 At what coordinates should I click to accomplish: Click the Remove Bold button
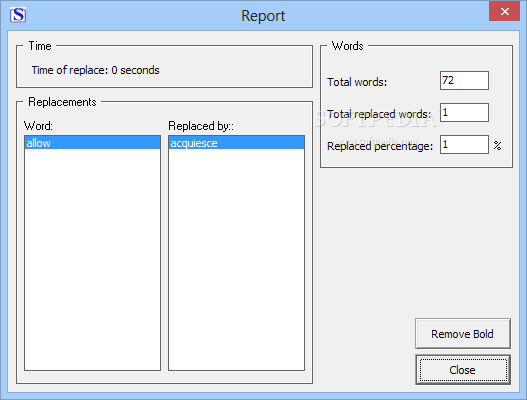tap(462, 334)
